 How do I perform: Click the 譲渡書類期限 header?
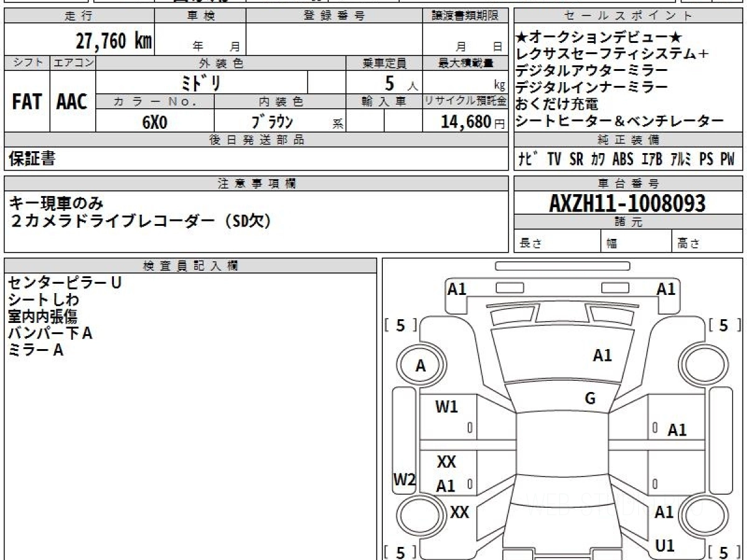[465, 16]
